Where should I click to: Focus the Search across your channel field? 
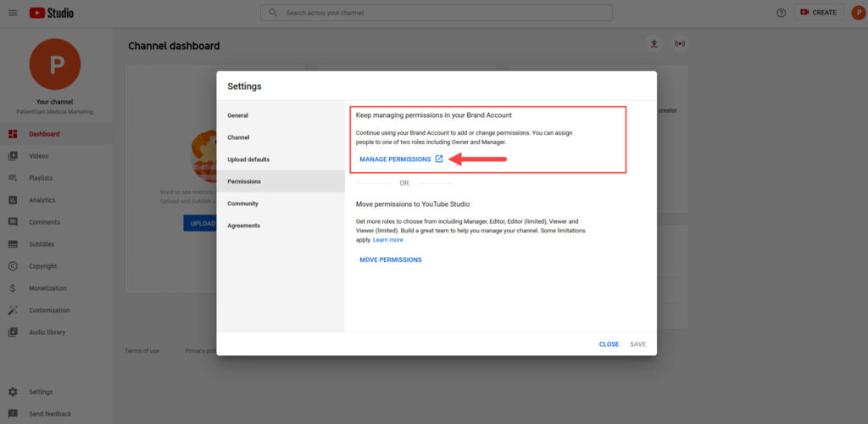(437, 13)
